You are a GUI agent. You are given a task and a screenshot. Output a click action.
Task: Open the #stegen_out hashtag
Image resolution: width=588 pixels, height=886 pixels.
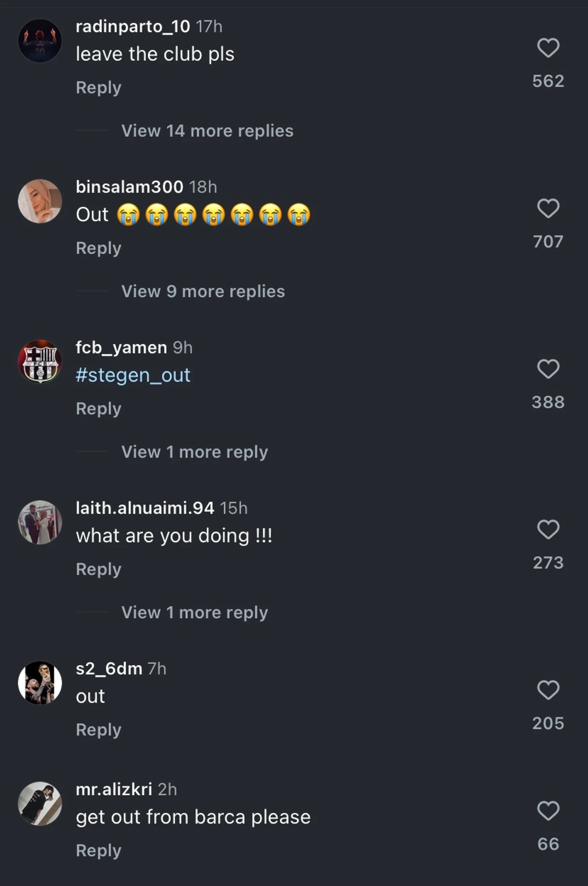(x=133, y=375)
